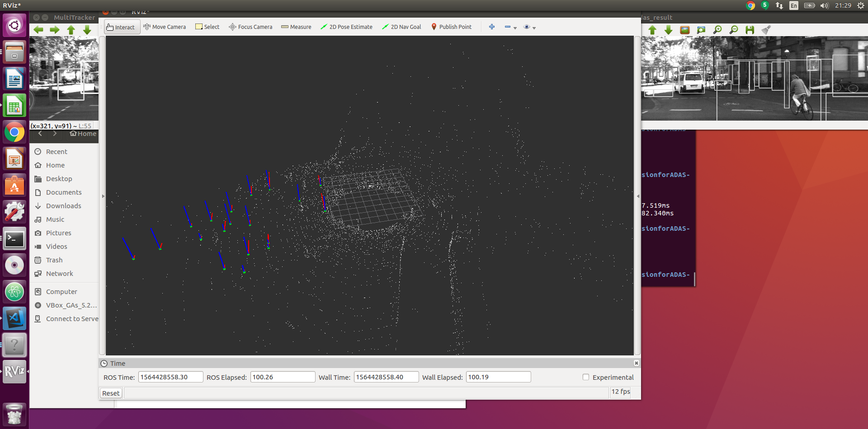
Task: Click the ROS Elapsed field
Action: click(283, 377)
